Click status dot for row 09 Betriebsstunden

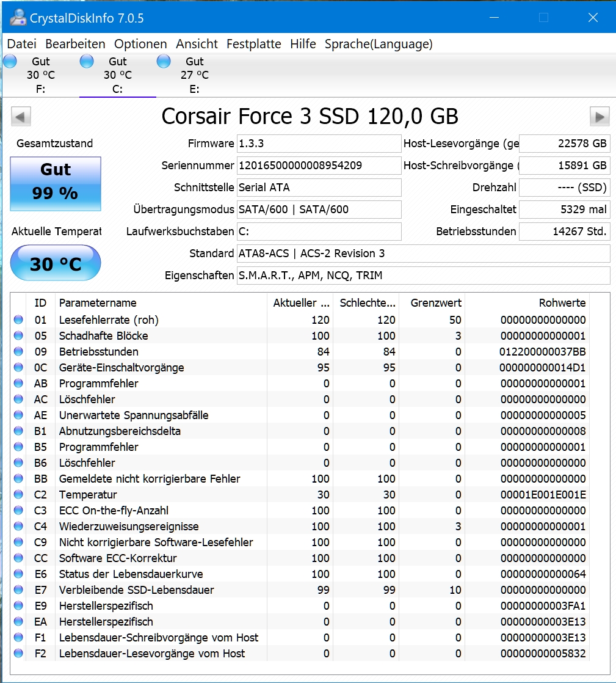[18, 351]
